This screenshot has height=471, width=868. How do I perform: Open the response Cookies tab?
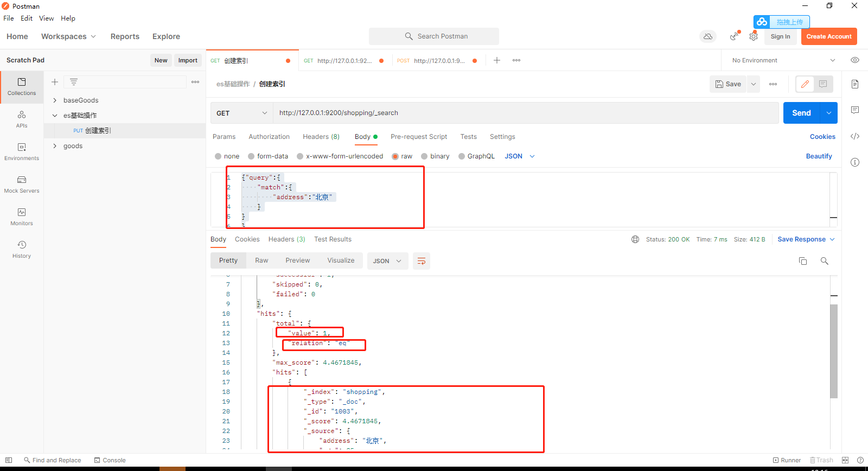point(247,239)
